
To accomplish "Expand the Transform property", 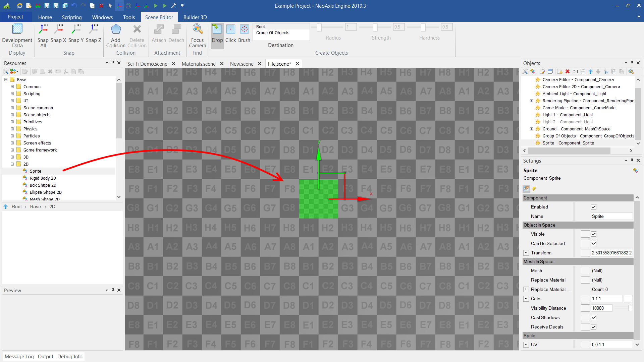I will tap(526, 253).
